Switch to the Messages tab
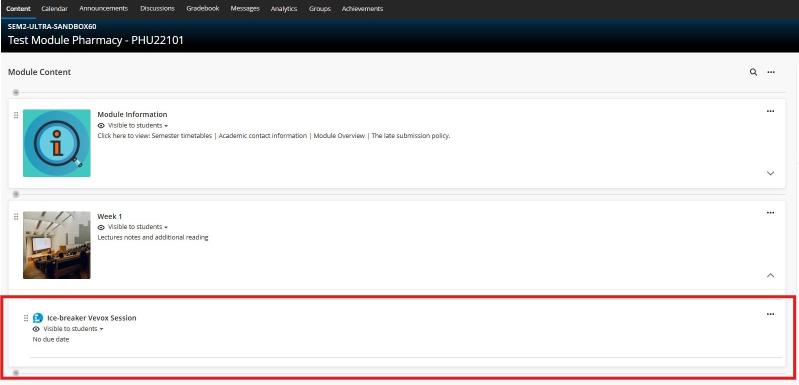The width and height of the screenshot is (799, 385). click(x=245, y=9)
